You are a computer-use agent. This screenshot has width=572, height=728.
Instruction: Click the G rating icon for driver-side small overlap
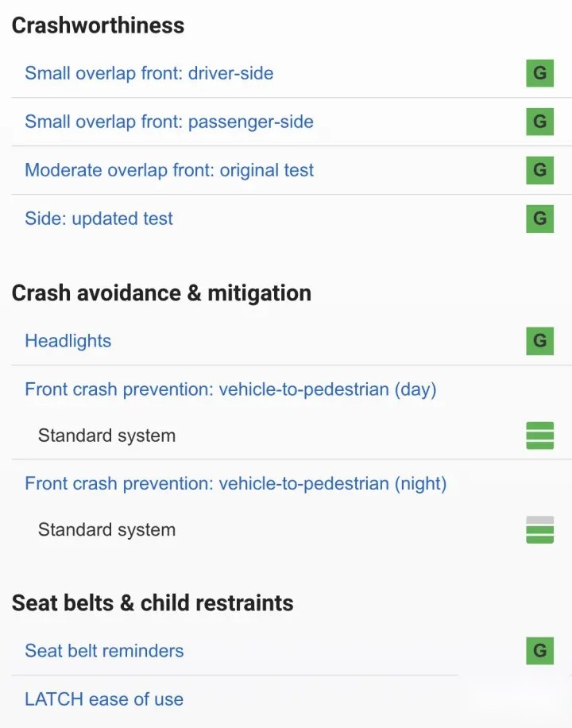click(539, 73)
